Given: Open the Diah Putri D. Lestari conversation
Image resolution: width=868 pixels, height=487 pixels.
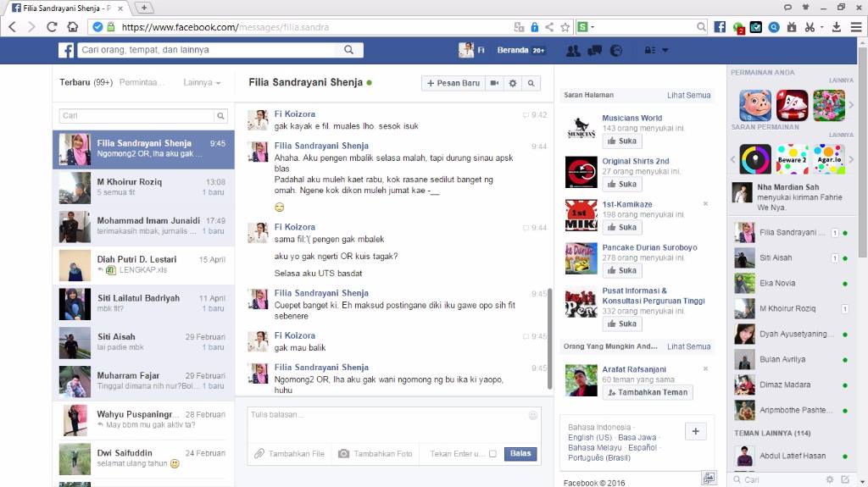Looking at the screenshot, I should 143,265.
